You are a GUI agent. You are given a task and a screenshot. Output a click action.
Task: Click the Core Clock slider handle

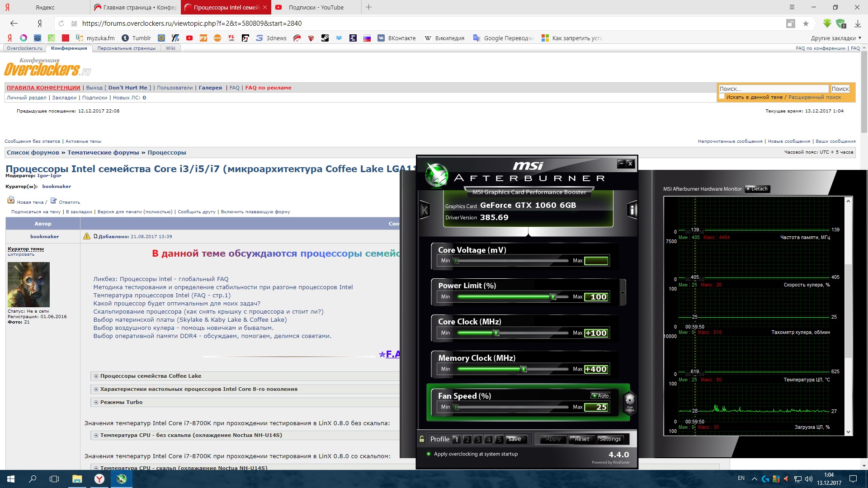pyautogui.click(x=496, y=333)
